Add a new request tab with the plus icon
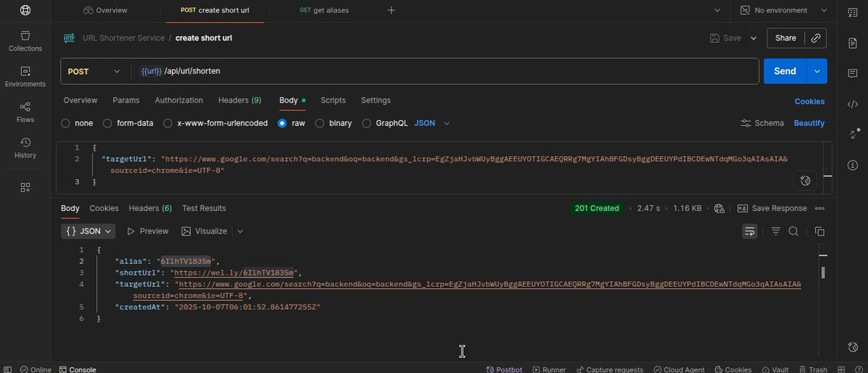The height and width of the screenshot is (373, 868). 391,10
